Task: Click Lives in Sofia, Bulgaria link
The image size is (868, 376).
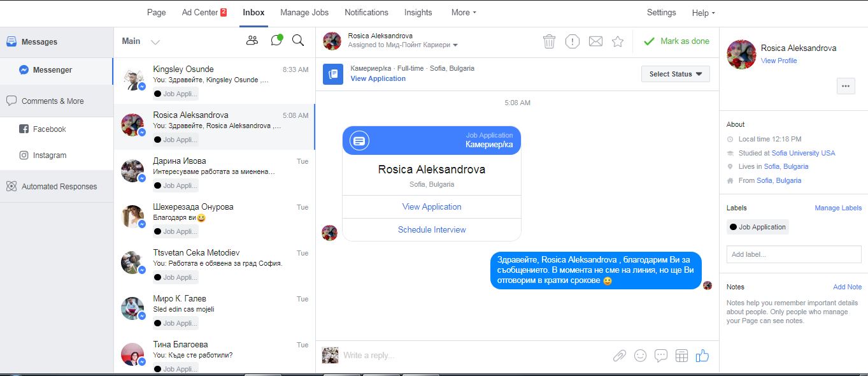Action: point(786,166)
